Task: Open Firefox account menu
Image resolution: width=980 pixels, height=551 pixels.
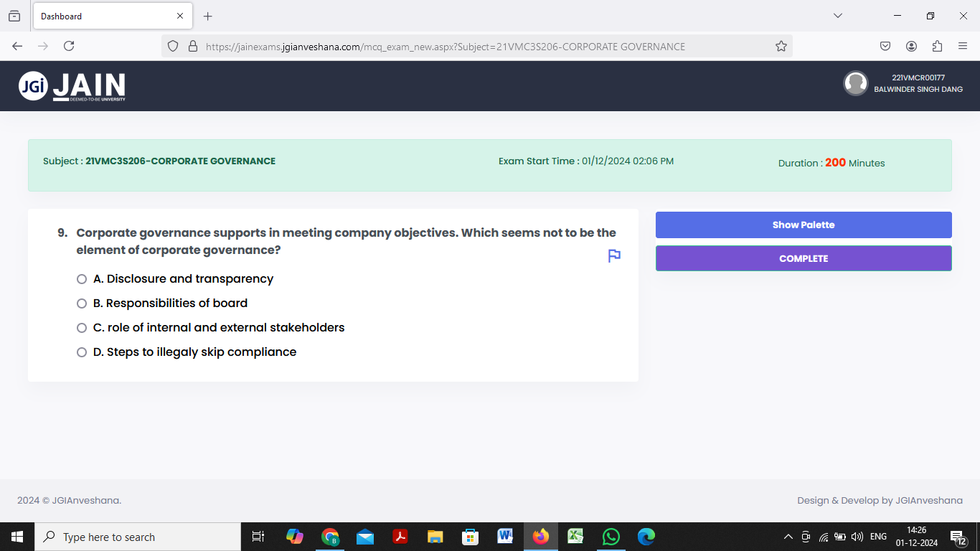Action: 911,45
